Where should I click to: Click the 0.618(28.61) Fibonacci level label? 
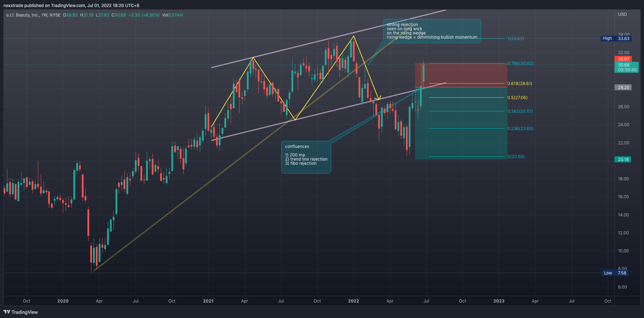tap(520, 84)
